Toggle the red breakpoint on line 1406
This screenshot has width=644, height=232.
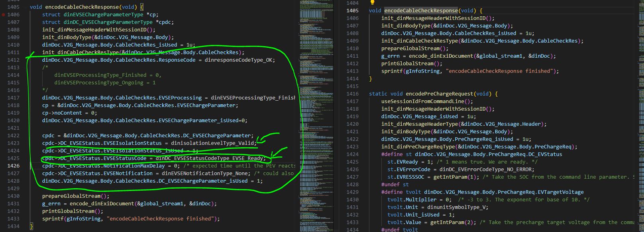pyautogui.click(x=4, y=15)
